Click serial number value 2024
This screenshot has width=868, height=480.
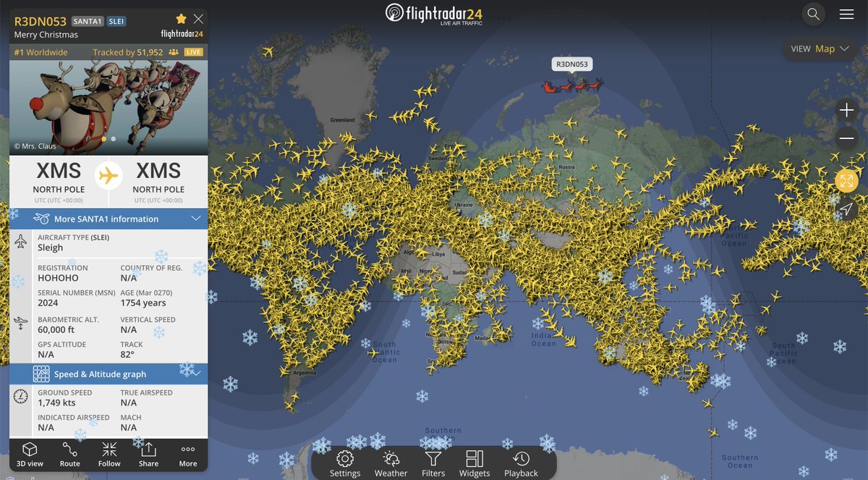tap(48, 303)
